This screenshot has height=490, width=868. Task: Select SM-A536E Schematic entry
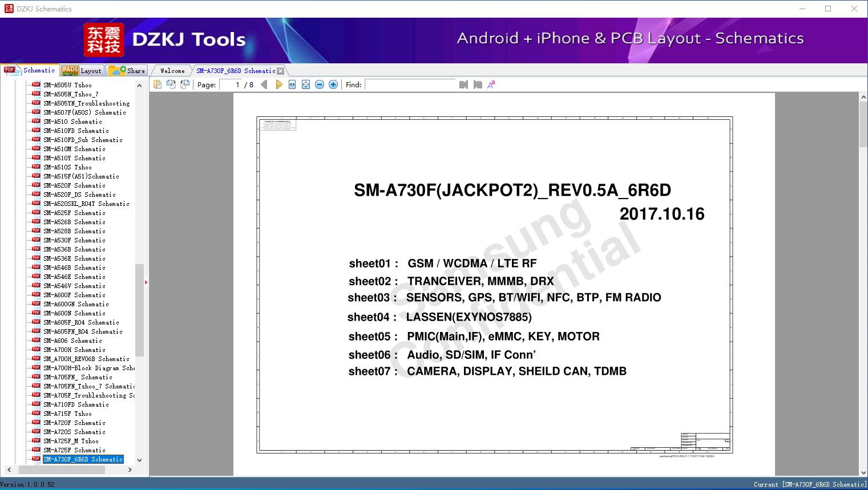(x=75, y=258)
